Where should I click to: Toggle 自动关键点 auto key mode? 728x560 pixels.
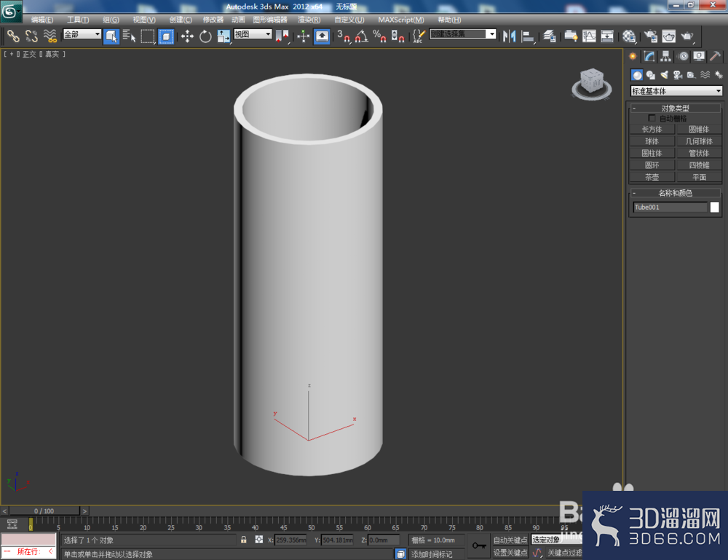point(510,540)
